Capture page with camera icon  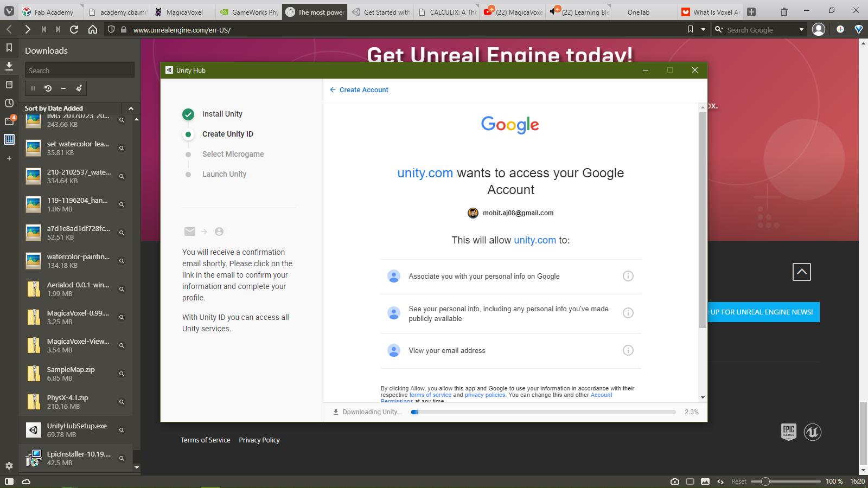[675, 481]
